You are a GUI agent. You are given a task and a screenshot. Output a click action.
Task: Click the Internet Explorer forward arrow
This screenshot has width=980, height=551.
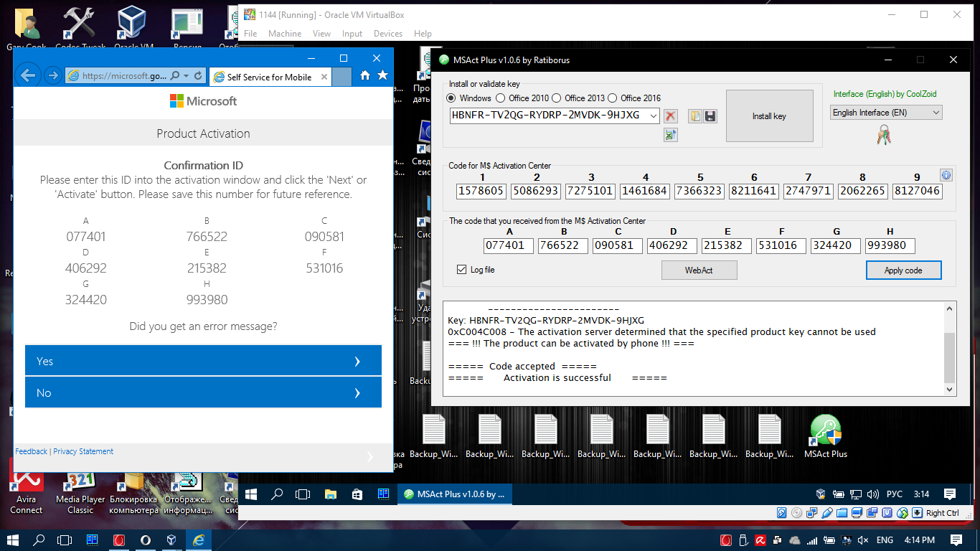click(x=52, y=75)
